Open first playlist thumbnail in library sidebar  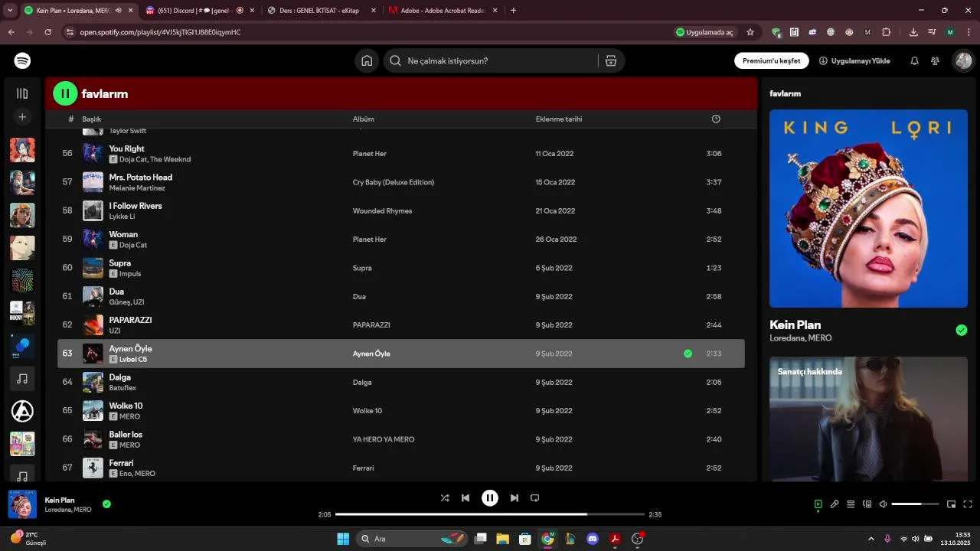point(22,150)
